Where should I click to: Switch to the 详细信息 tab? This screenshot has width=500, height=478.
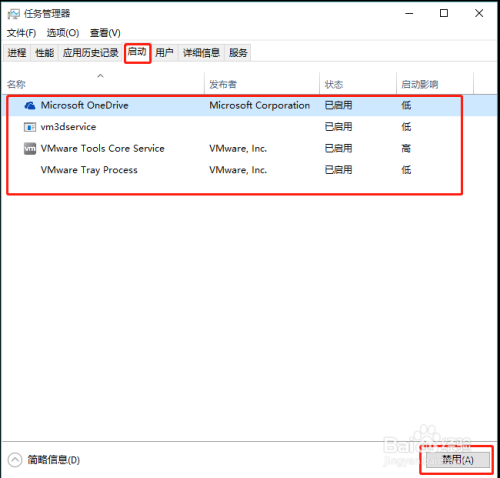tap(201, 53)
